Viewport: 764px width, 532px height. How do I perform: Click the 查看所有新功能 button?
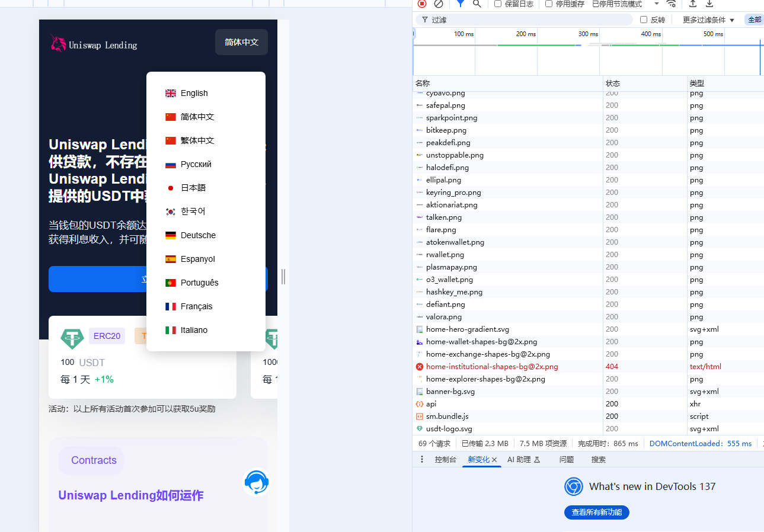point(597,512)
